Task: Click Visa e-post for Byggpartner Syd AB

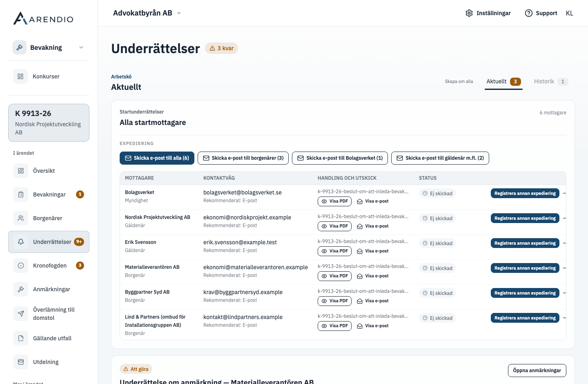Action: click(x=373, y=301)
